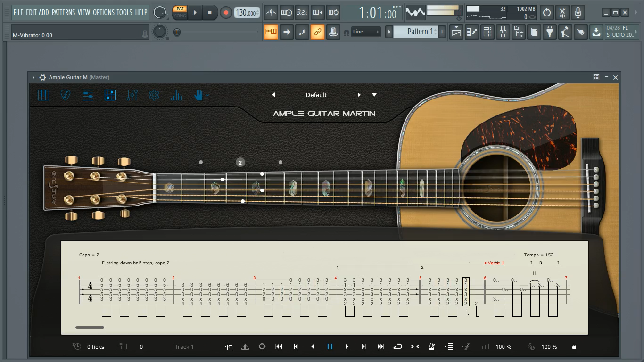Open the TOOLS menu

tap(125, 12)
